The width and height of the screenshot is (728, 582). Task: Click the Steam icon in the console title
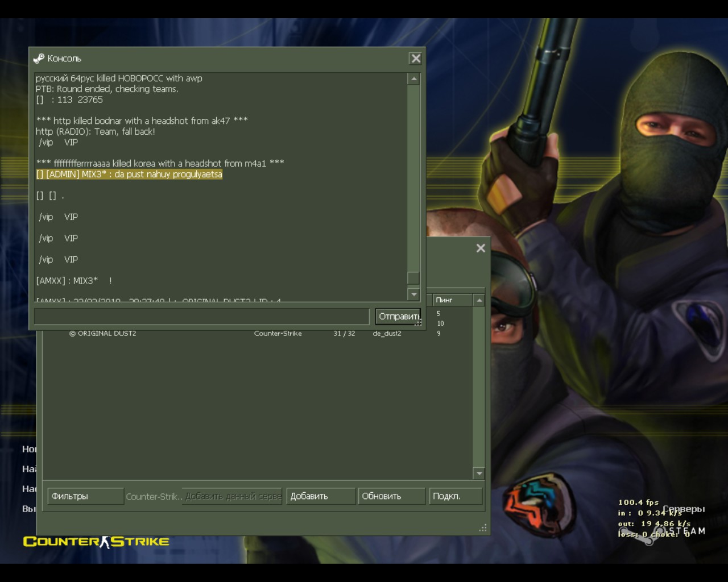point(39,58)
